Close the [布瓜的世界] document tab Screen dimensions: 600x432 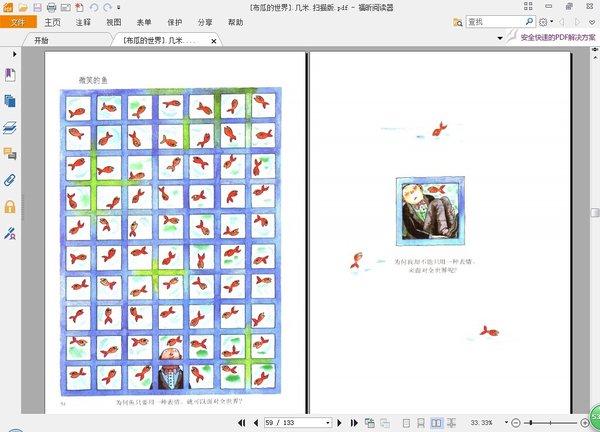tap(214, 41)
